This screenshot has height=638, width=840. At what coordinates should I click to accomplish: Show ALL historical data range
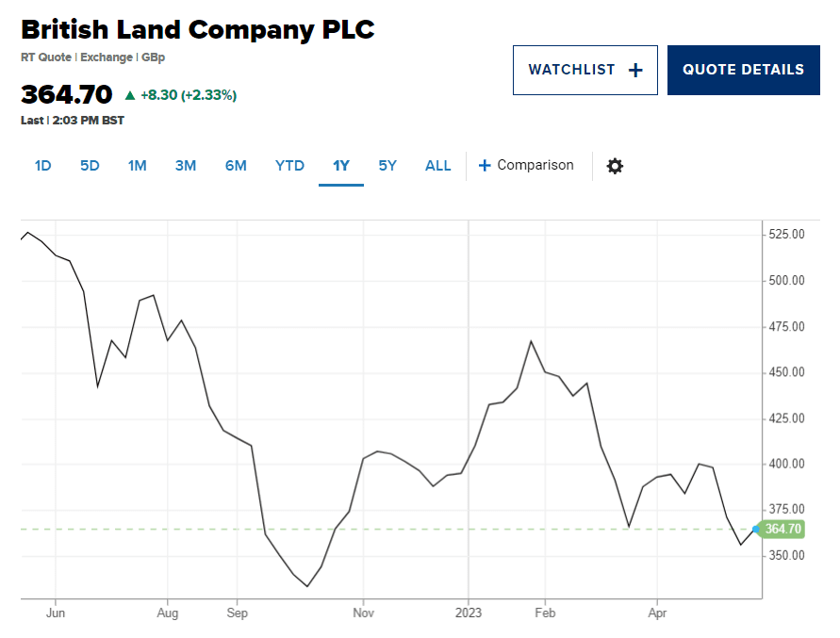click(x=437, y=166)
